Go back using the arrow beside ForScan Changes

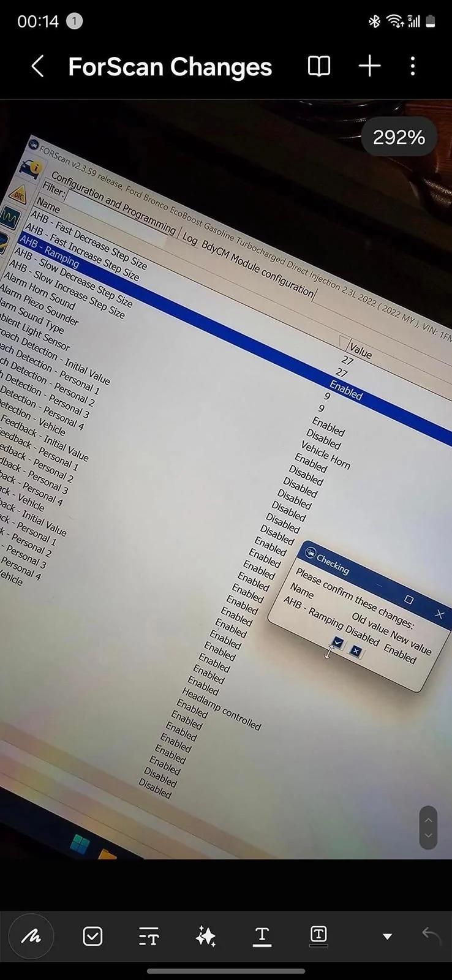[x=37, y=66]
